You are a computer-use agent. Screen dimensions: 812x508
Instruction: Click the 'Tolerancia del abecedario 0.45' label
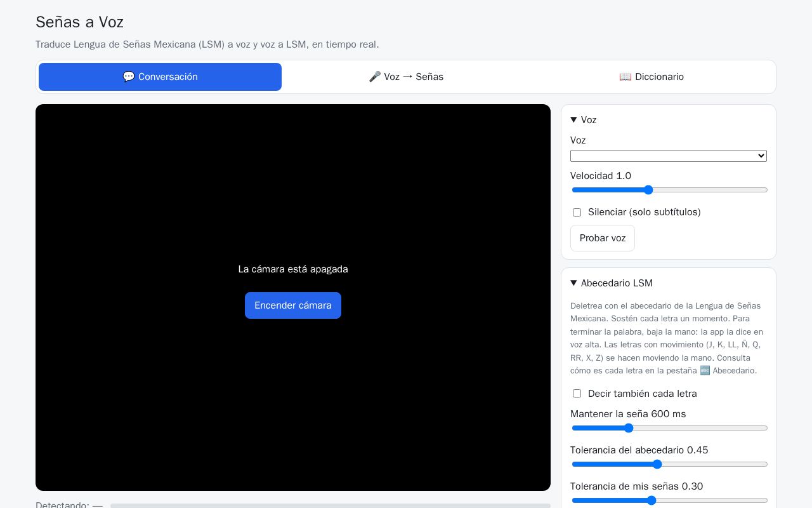639,450
